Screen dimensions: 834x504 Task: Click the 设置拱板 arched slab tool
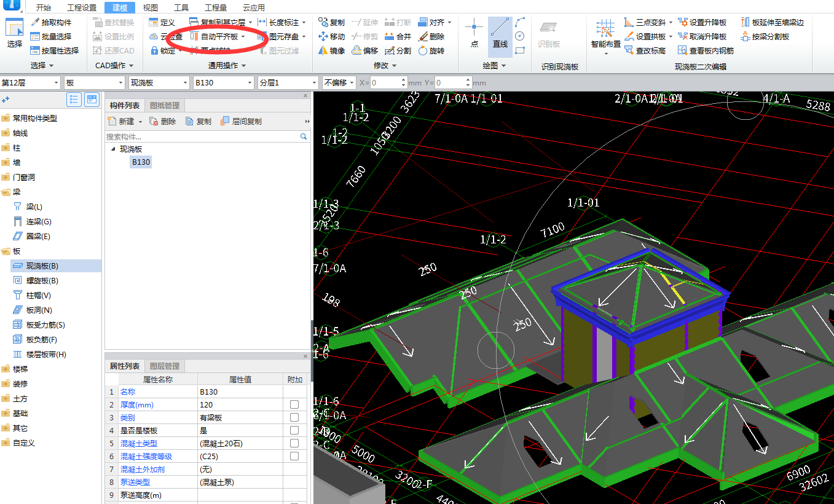pyautogui.click(x=648, y=36)
